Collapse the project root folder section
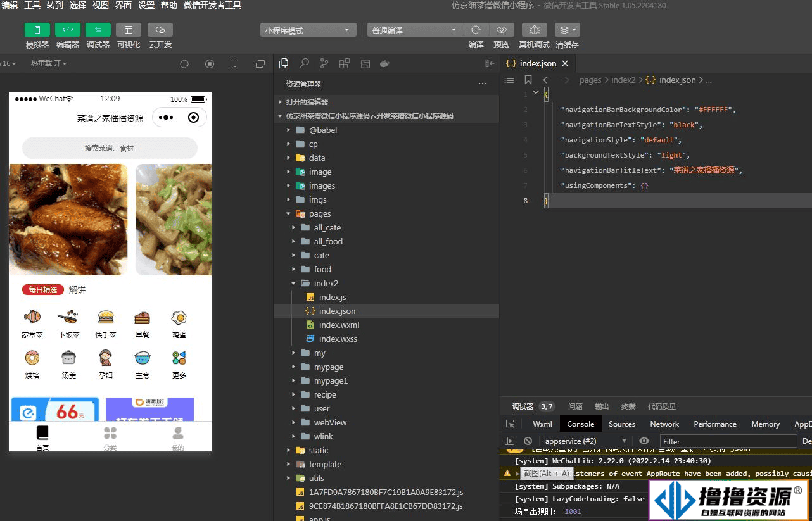Screen dimensions: 812x521 [386, 116]
